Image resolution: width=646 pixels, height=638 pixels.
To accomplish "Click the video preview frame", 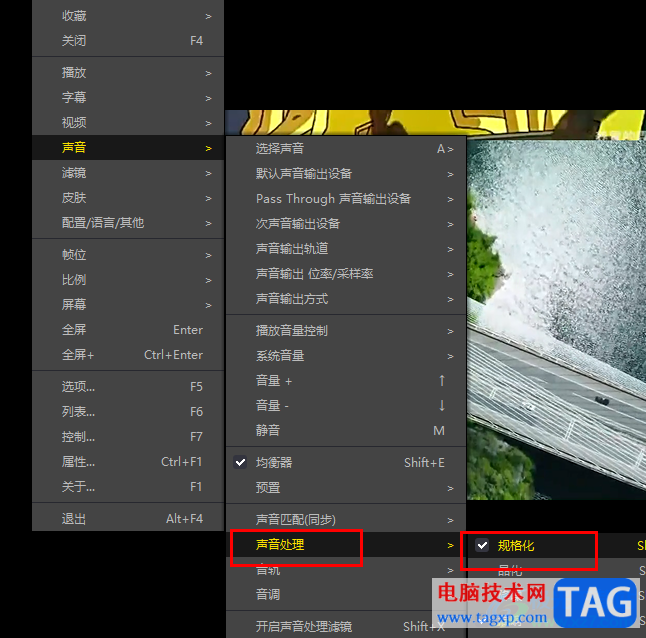I will tap(556, 319).
